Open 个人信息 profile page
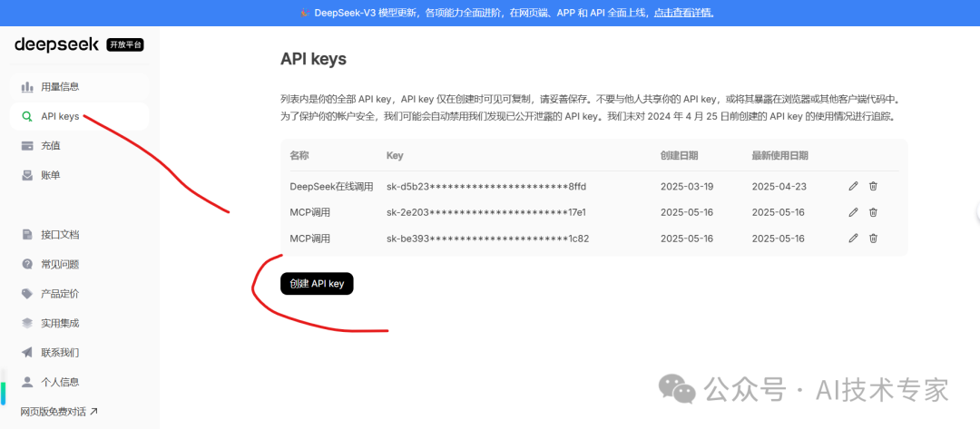This screenshot has height=429, width=980. point(79,382)
